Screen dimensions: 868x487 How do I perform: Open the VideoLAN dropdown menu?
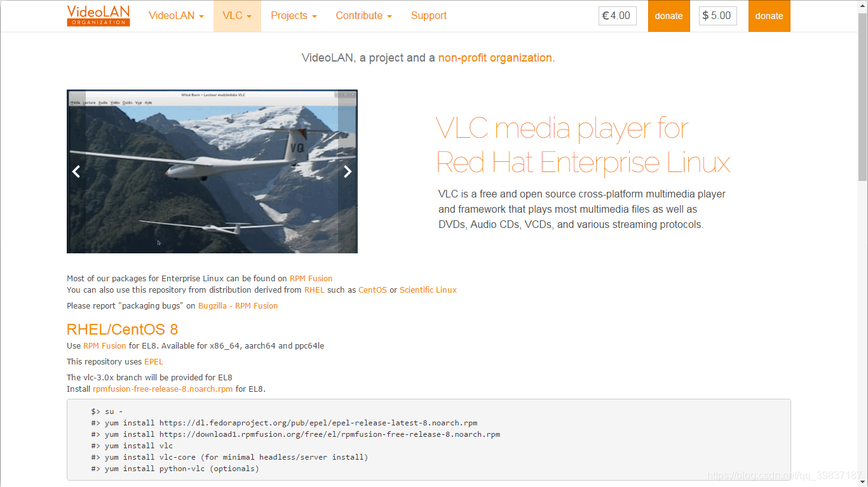coord(176,16)
